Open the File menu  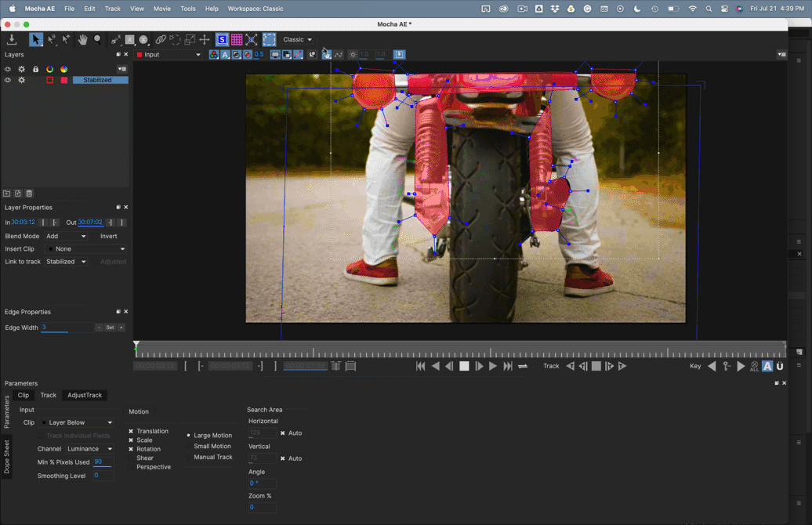pyautogui.click(x=69, y=9)
